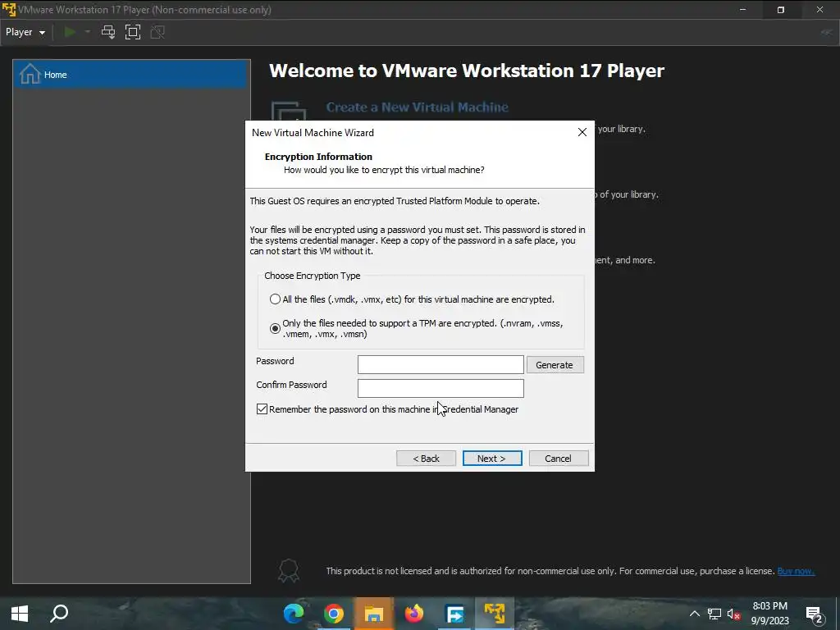
Task: Click the Cancel button
Action: point(558,459)
